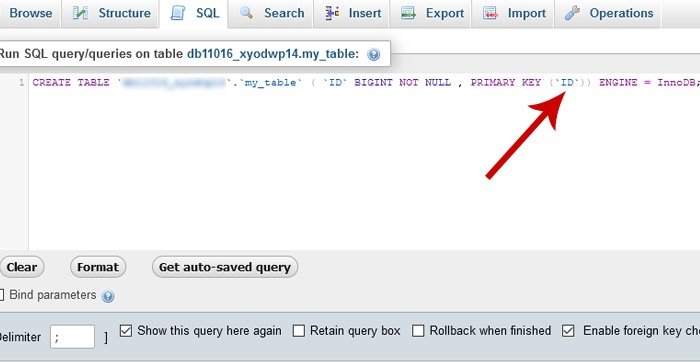Viewport: 700px width, 362px height.
Task: Click the Import tab icon
Action: coord(490,13)
